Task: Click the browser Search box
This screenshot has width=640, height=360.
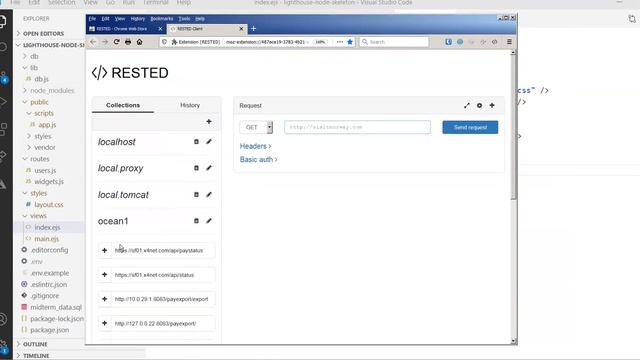Action: click(394, 42)
